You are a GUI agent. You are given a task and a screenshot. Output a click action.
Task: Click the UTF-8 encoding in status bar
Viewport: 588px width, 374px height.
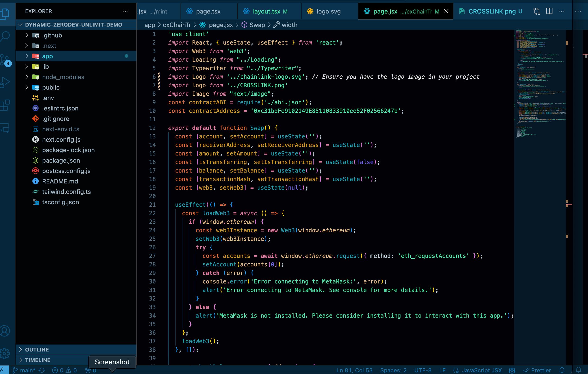[x=423, y=370]
